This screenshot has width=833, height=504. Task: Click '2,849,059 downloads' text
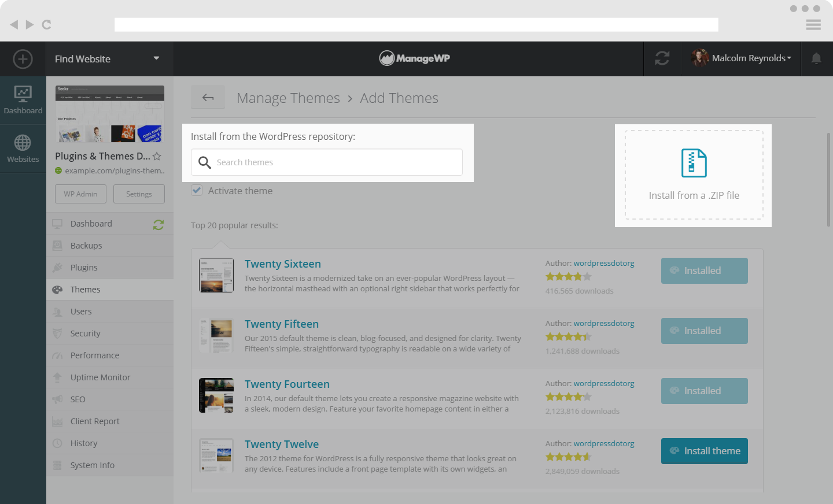(x=582, y=471)
